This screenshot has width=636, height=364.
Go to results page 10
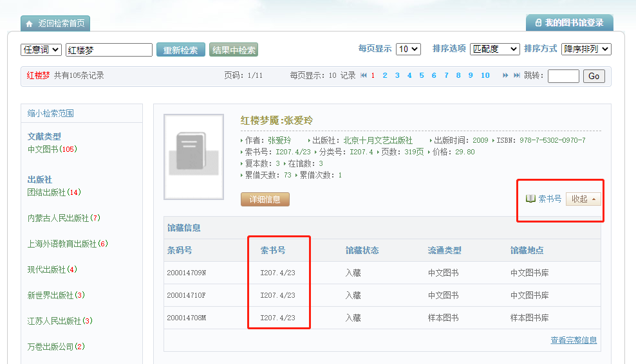[485, 75]
